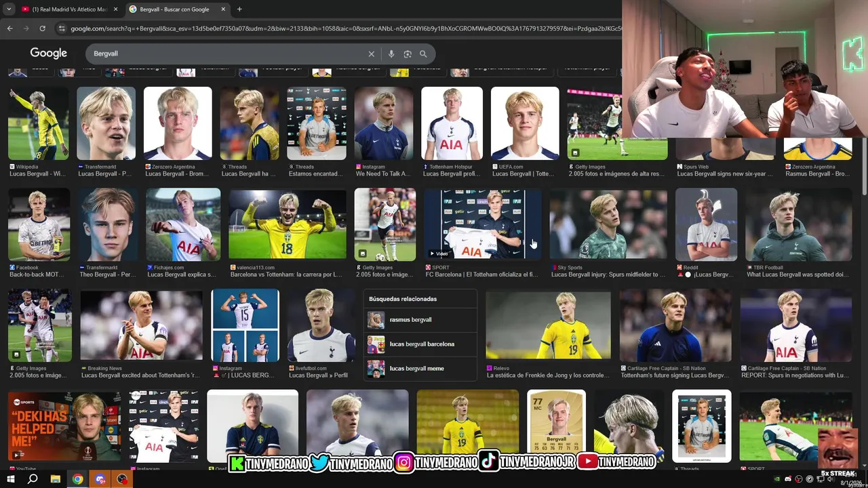Open the Google logo homepage link

point(48,53)
